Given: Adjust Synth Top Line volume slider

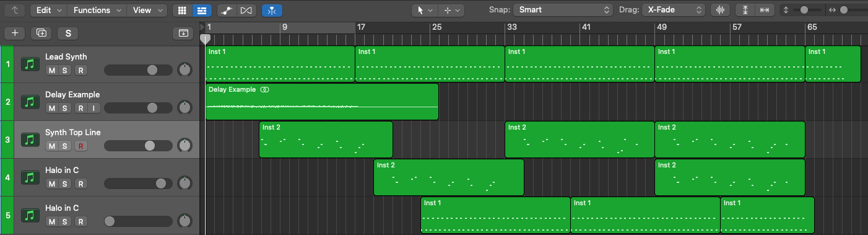Looking at the screenshot, I should [x=139, y=146].
